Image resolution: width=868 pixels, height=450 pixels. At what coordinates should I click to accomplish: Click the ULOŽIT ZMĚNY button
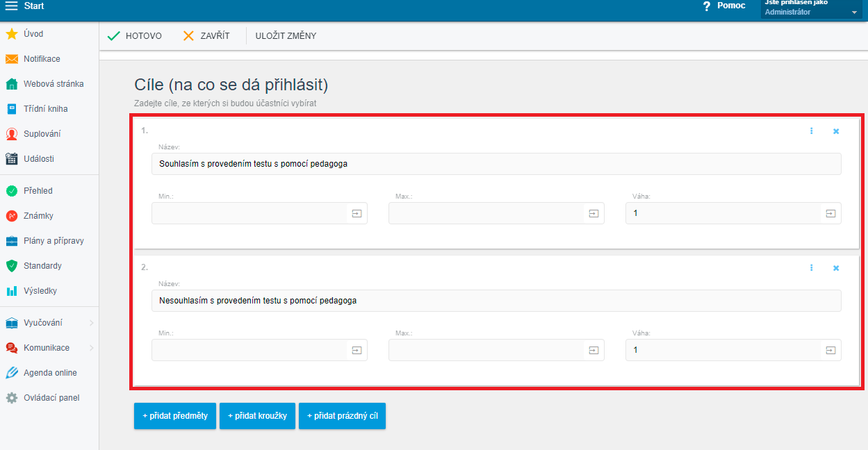click(286, 35)
